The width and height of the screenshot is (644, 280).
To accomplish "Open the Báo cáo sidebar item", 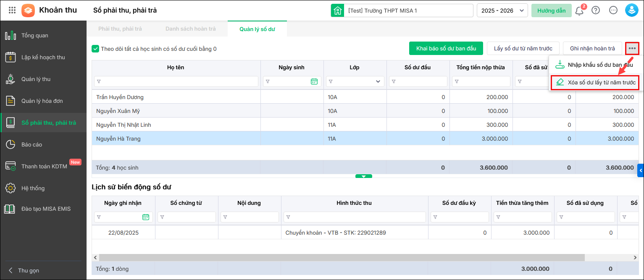I will coord(32,144).
